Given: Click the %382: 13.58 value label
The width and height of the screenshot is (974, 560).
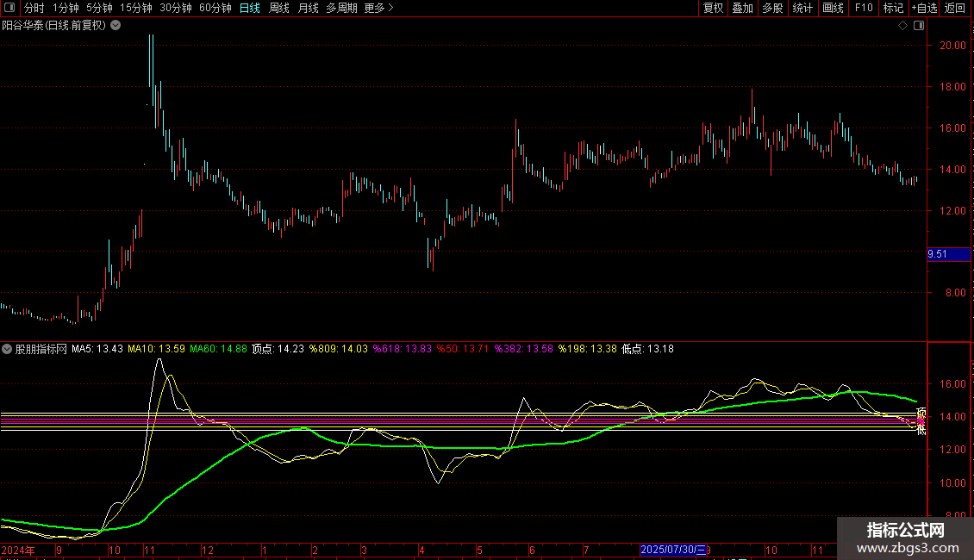Looking at the screenshot, I should [524, 349].
